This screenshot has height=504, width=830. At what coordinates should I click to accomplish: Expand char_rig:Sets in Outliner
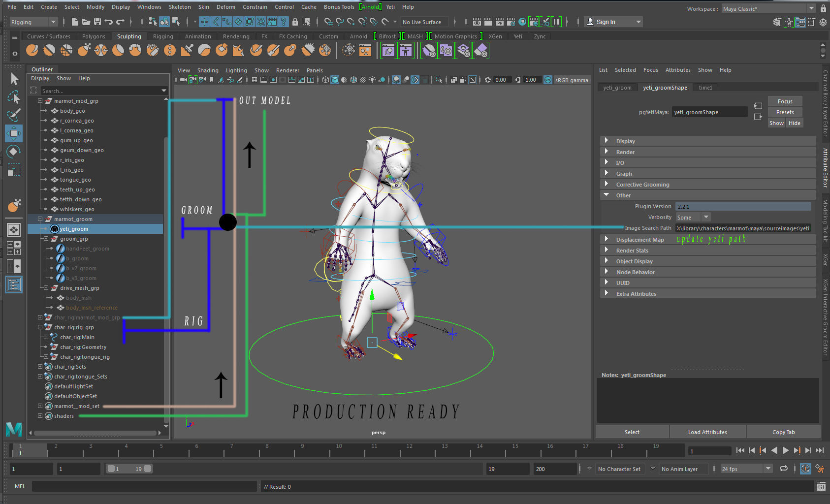click(40, 366)
